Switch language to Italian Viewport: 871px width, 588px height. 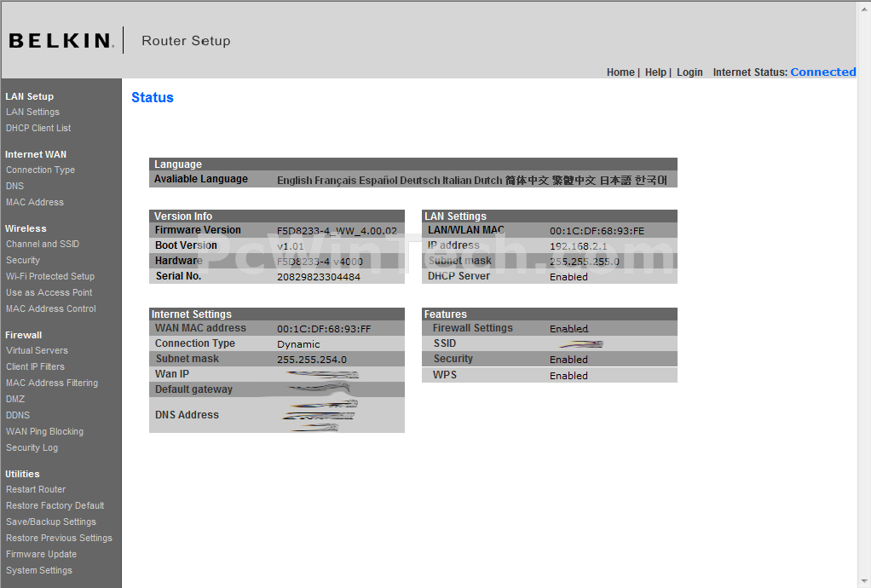(457, 181)
